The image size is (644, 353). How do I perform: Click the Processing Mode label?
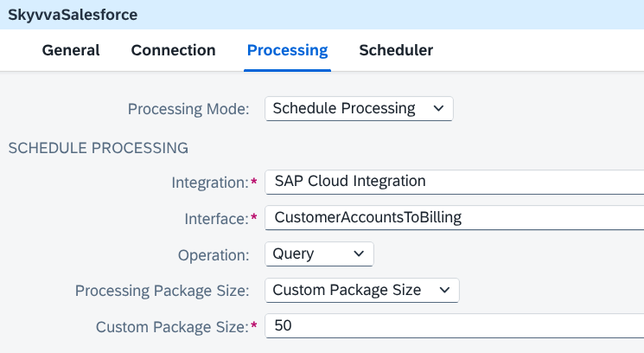(188, 109)
